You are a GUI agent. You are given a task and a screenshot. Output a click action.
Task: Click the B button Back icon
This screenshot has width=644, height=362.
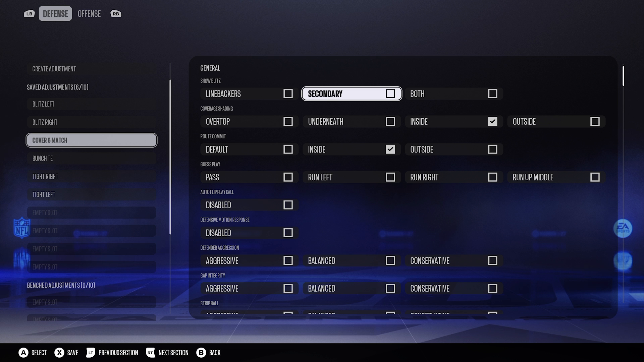(x=201, y=353)
